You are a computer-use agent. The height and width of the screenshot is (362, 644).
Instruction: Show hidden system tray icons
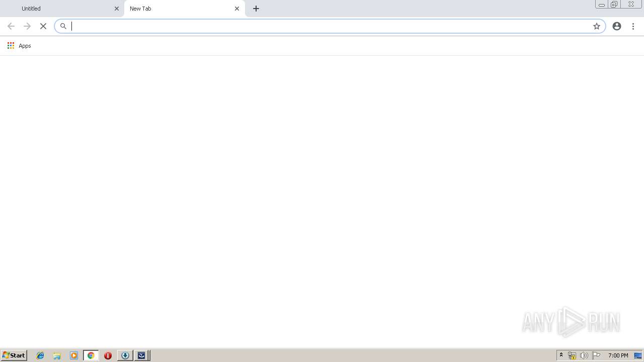pyautogui.click(x=561, y=355)
